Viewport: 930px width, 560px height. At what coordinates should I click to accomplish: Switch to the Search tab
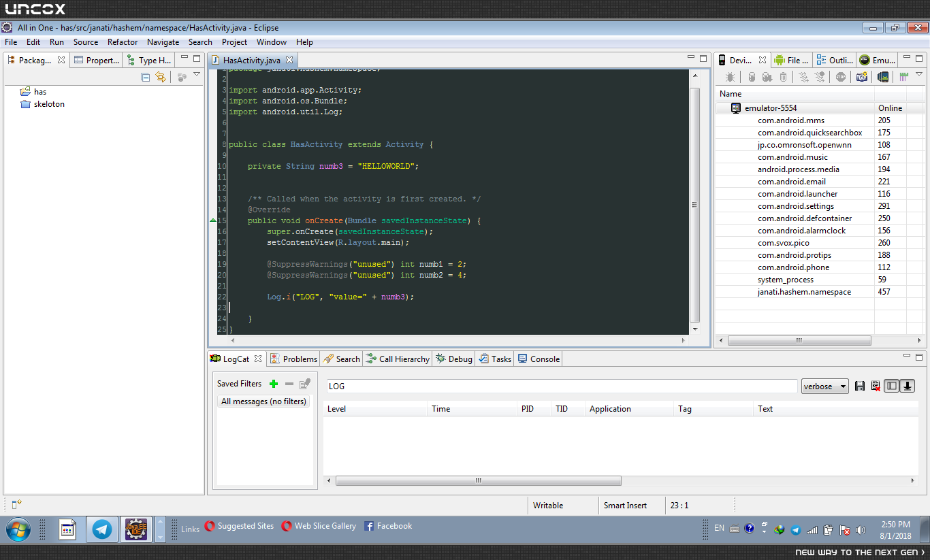tap(342, 359)
